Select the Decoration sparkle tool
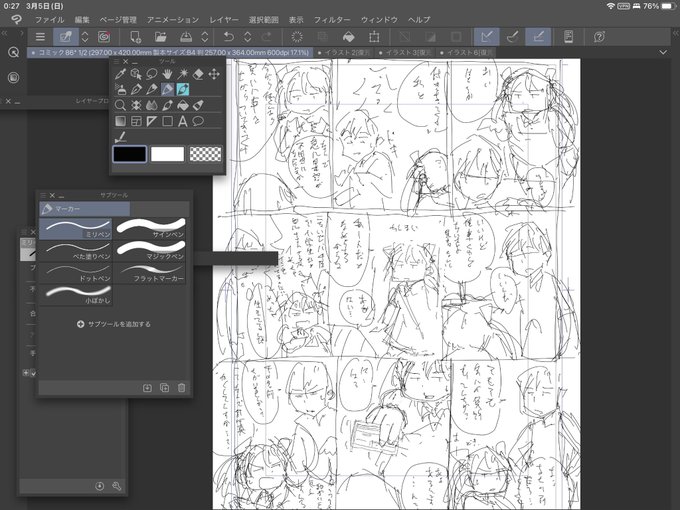This screenshot has height=510, width=680. click(136, 105)
